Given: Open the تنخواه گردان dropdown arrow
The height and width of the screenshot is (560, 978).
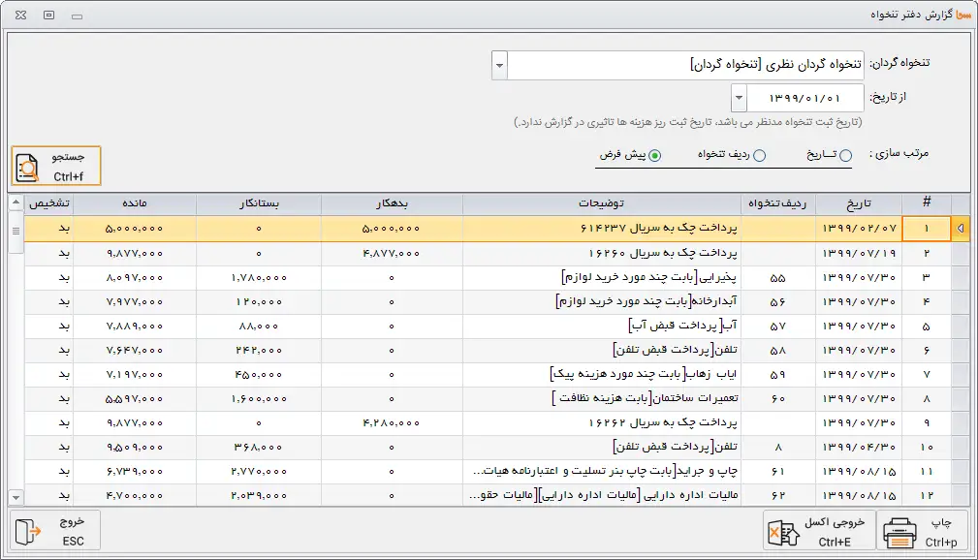Looking at the screenshot, I should (499, 66).
